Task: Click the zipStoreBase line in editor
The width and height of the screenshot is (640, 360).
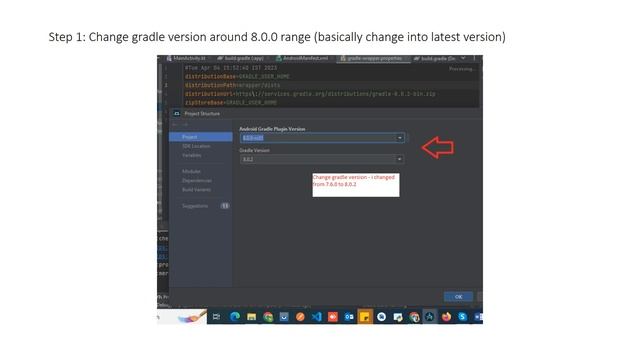Action: point(231,102)
